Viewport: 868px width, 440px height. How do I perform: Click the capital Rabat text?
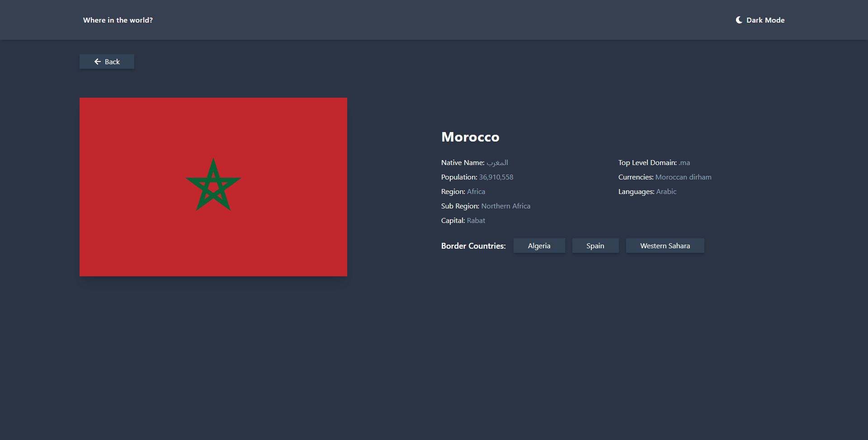click(x=476, y=220)
